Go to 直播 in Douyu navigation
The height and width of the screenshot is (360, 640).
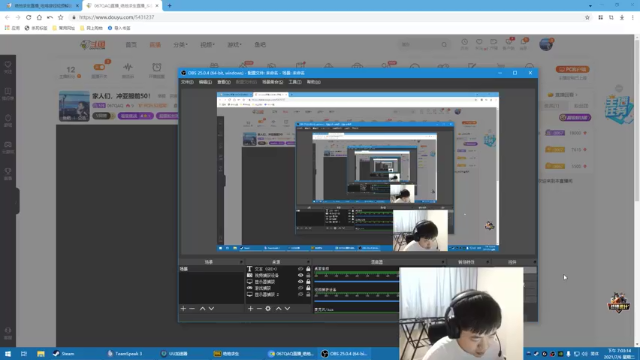(x=155, y=44)
